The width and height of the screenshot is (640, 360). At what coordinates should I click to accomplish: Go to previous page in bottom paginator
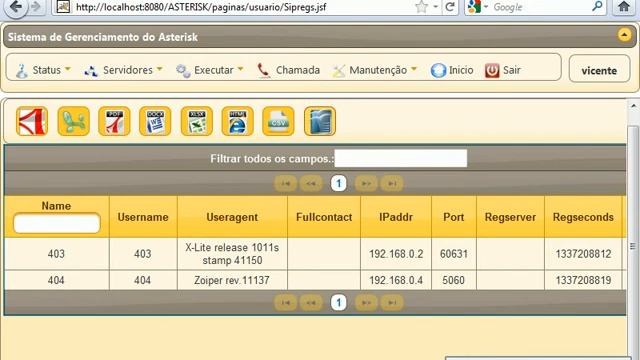point(311,303)
